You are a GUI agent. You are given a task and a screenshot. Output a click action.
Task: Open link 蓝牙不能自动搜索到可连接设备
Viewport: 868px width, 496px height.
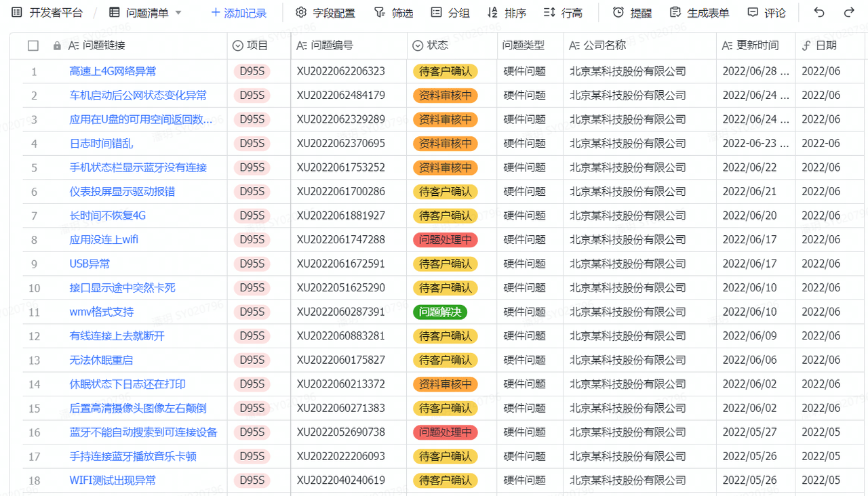(143, 432)
